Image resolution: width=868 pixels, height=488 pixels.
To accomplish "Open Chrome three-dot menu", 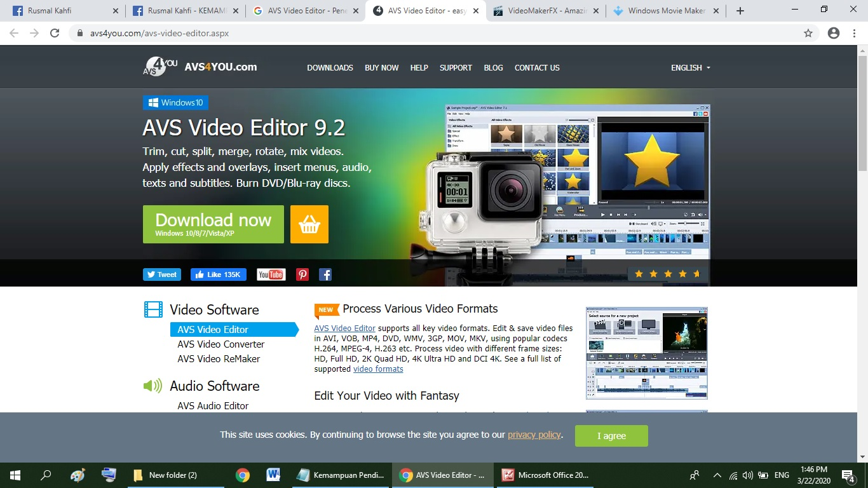I will pos(855,34).
